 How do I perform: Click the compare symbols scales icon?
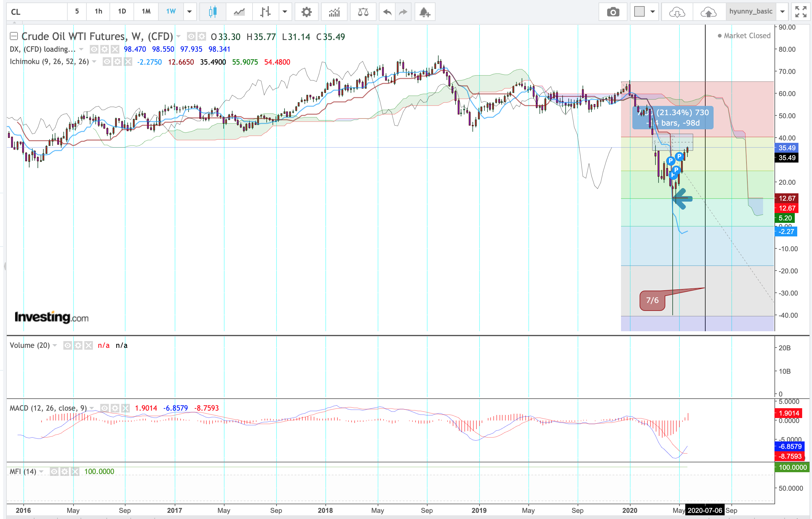(x=363, y=12)
